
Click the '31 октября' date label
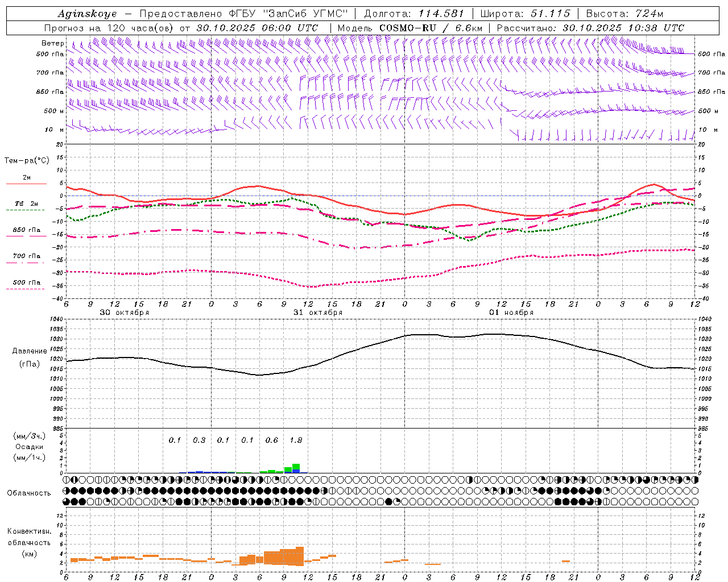318,313
